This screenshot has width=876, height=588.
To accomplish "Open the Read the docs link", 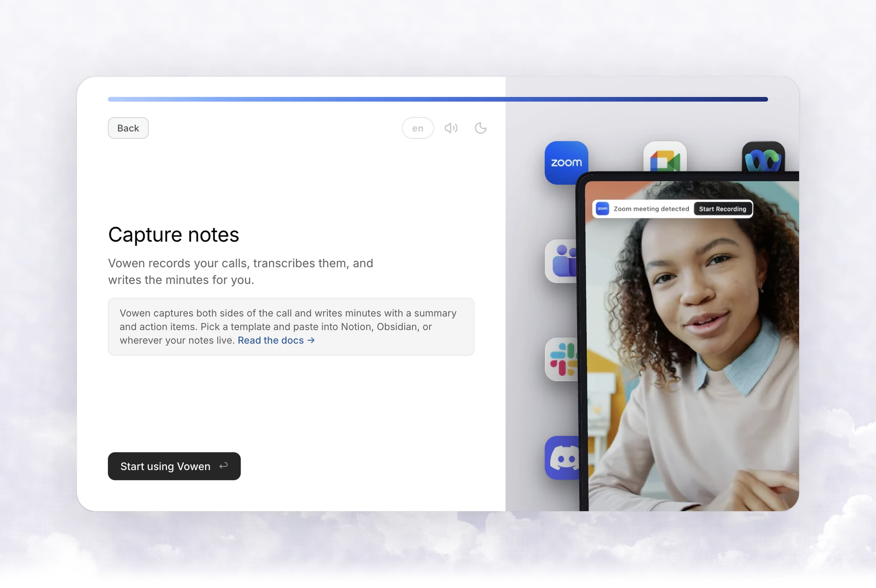I will pyautogui.click(x=276, y=340).
